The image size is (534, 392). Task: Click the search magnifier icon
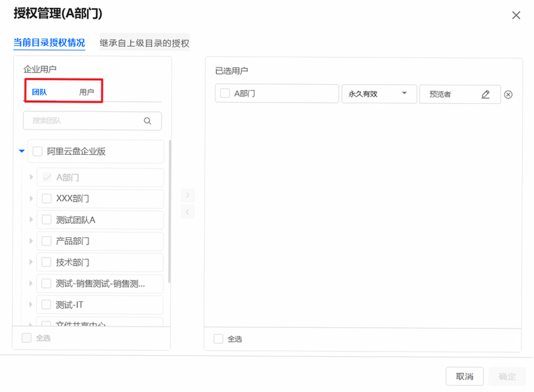tap(148, 121)
